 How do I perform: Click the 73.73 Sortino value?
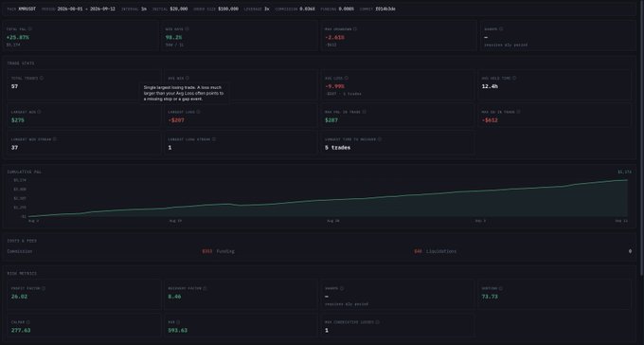pyautogui.click(x=490, y=297)
